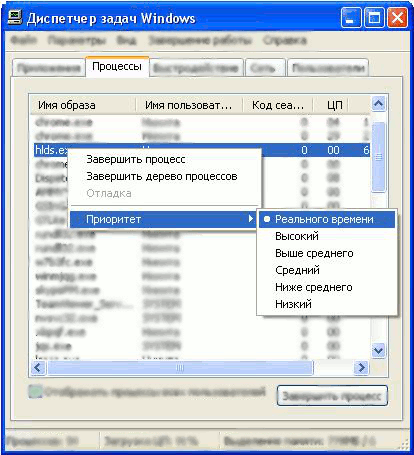The image size is (414, 455).
Task: Switch to the Процессы tab
Action: click(117, 67)
